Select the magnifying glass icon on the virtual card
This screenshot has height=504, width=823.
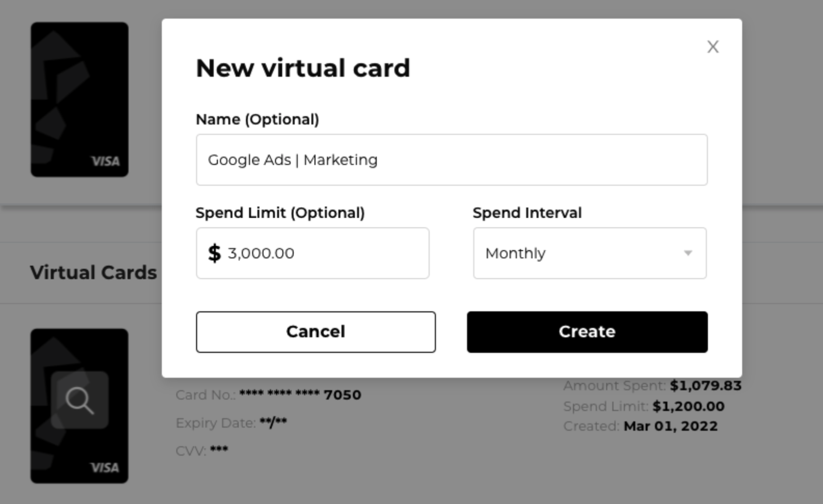click(79, 401)
